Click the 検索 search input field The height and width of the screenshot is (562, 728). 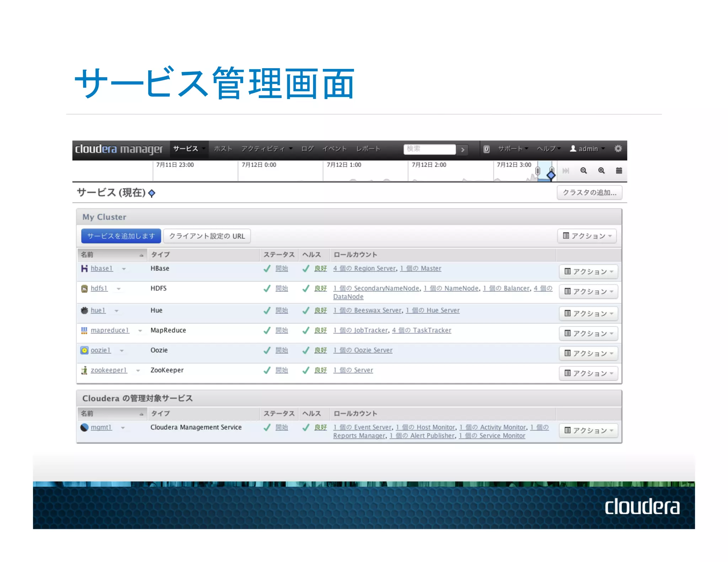[429, 149]
